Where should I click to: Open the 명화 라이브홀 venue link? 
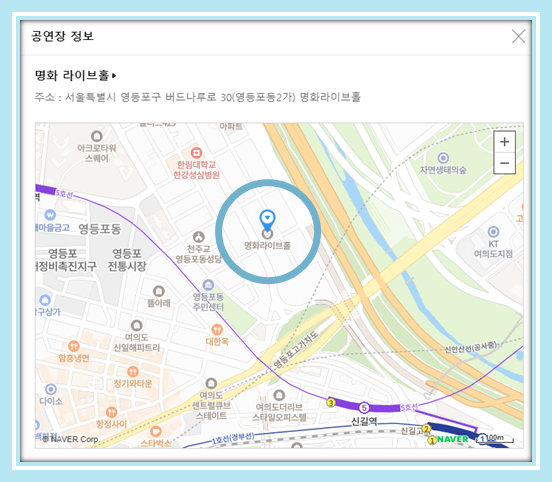tap(75, 75)
